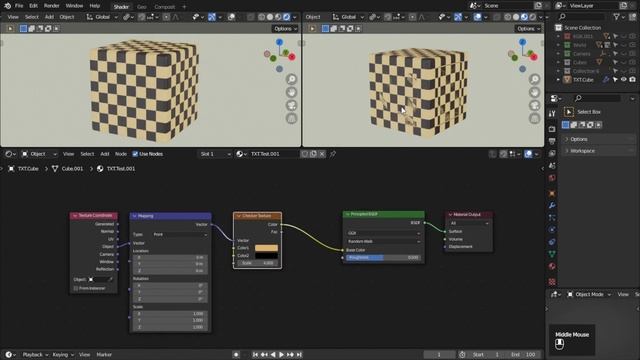Switch to the Compost workspace tab
The width and height of the screenshot is (640, 360).
tap(164, 7)
